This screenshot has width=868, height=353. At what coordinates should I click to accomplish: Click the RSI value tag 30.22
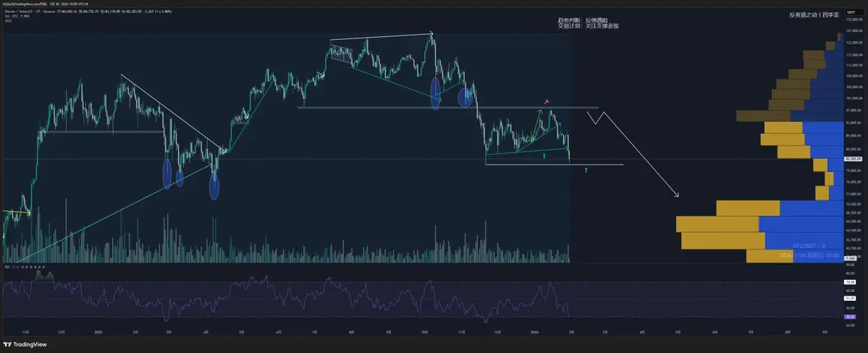click(x=849, y=317)
